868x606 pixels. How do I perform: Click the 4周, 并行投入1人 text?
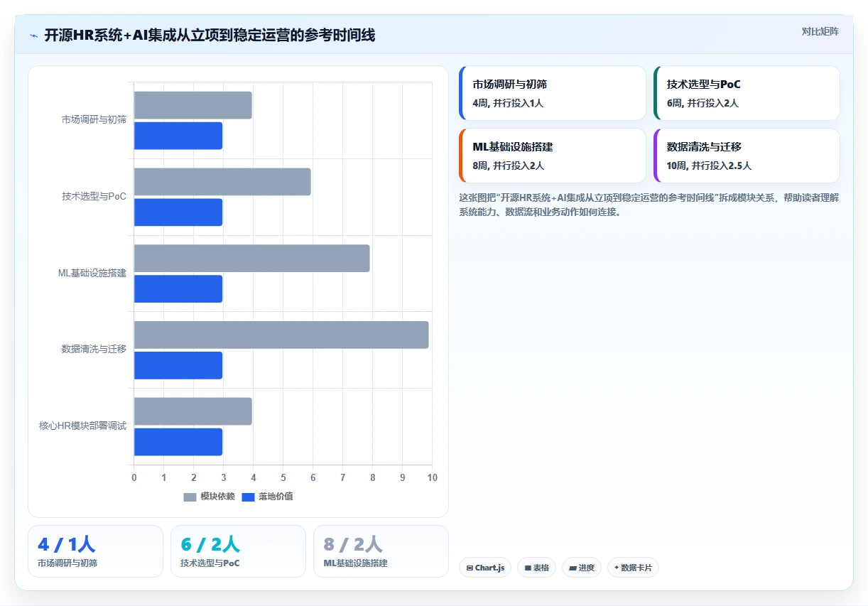point(508,103)
